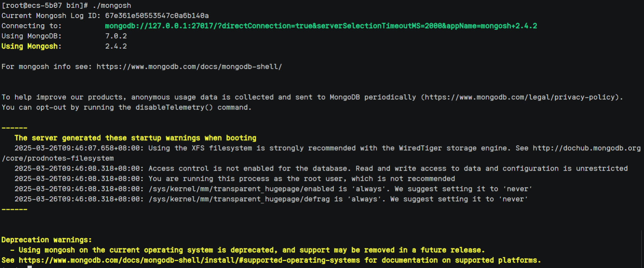Click the MongoDB version 7.0.2

click(x=116, y=36)
